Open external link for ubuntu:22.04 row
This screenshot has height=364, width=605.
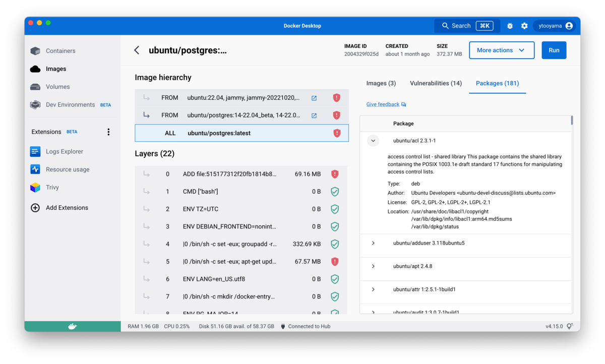(x=314, y=98)
